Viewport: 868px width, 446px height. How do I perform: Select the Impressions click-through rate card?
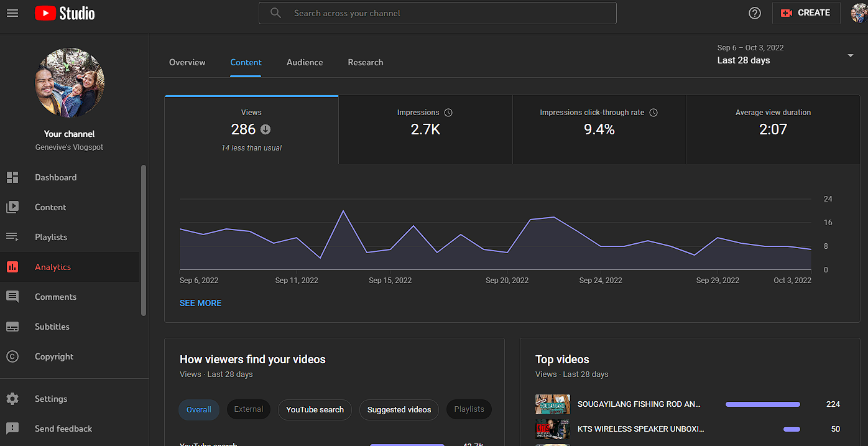pyautogui.click(x=599, y=130)
